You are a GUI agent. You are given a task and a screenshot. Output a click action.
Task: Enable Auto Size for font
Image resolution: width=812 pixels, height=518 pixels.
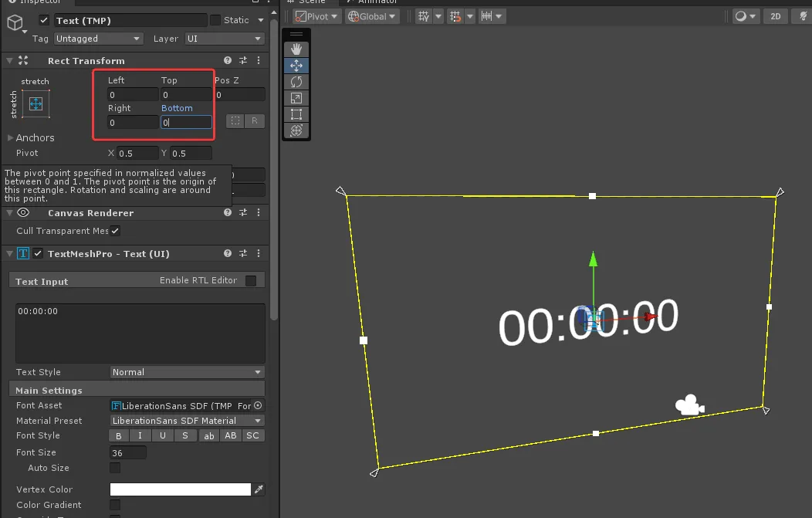pyautogui.click(x=115, y=468)
